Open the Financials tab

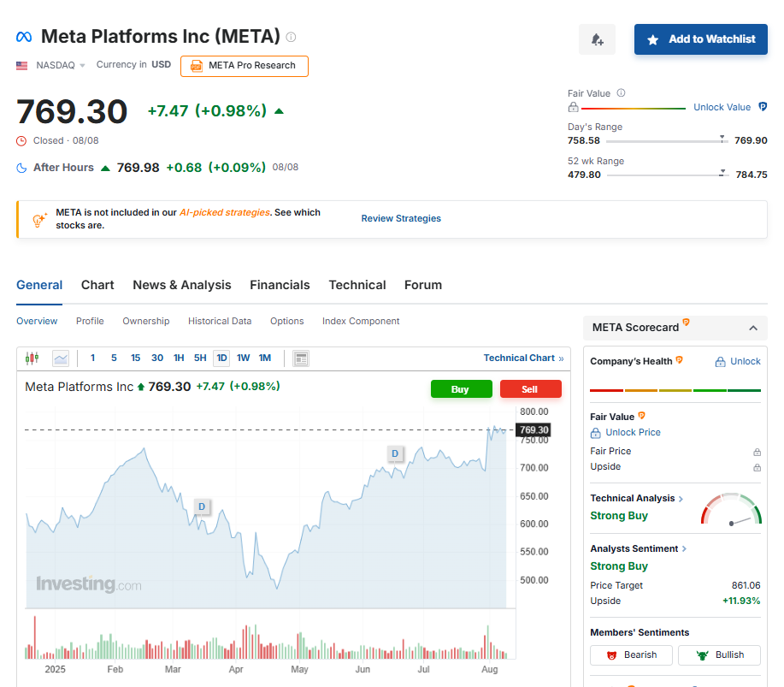280,285
